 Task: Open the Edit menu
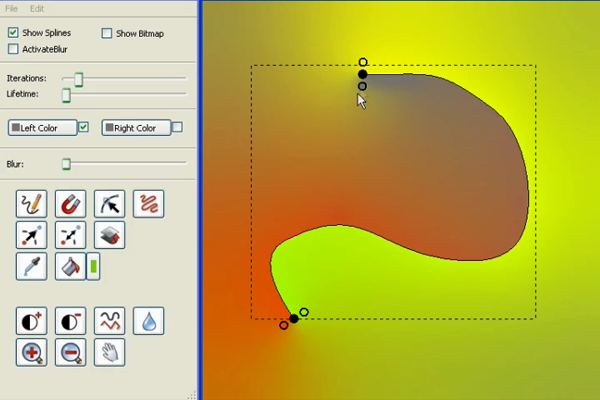[37, 8]
